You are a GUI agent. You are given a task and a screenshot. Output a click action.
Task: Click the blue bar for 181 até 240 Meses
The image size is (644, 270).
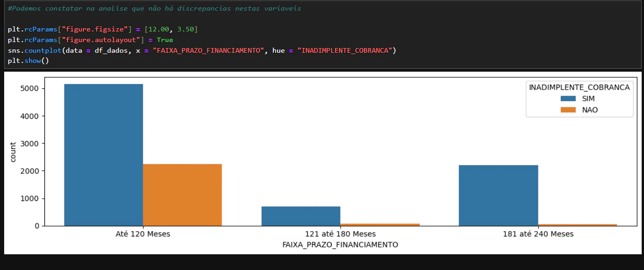(x=498, y=196)
